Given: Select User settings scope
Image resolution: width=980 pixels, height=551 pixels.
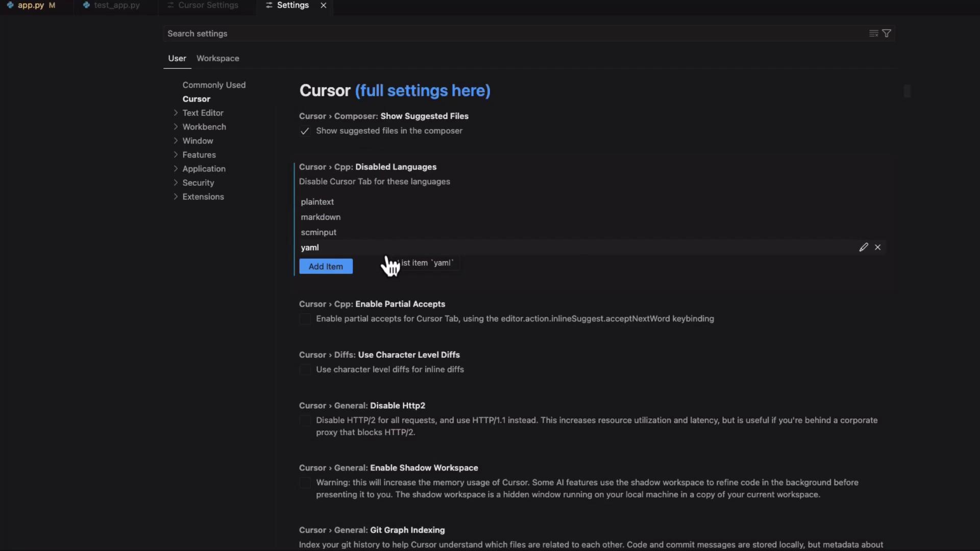Looking at the screenshot, I should point(177,59).
